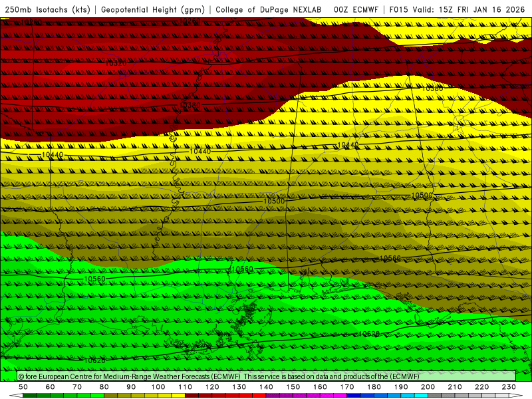This screenshot has height=399, width=532.
Task: Click the '250mb Isotachs (kts)' title text
Action: [x=47, y=10]
